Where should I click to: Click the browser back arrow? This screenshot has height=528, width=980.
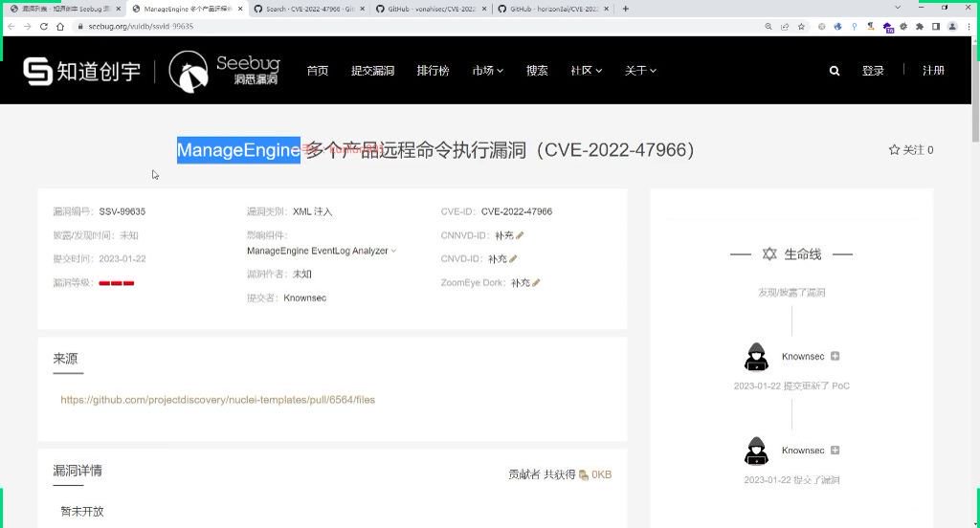point(11,26)
